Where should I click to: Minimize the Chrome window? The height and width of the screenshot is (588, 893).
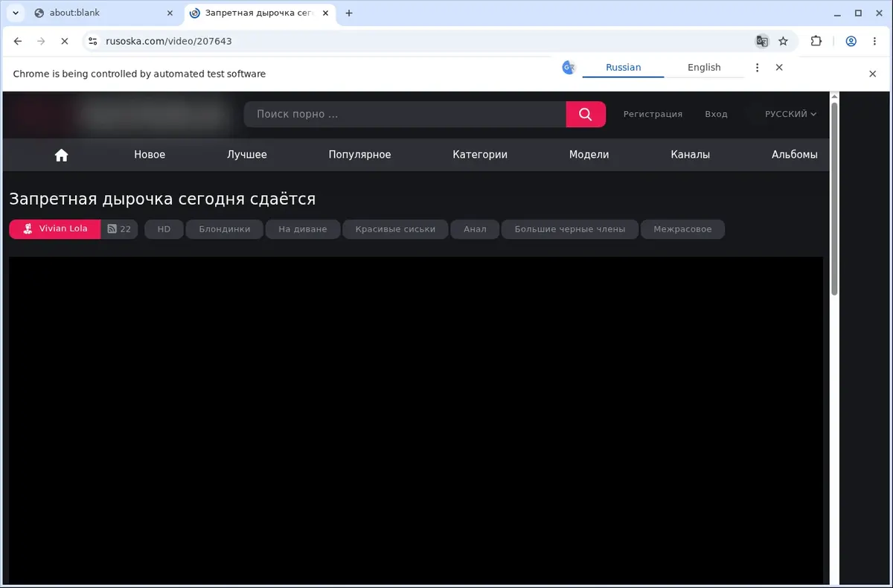click(837, 13)
